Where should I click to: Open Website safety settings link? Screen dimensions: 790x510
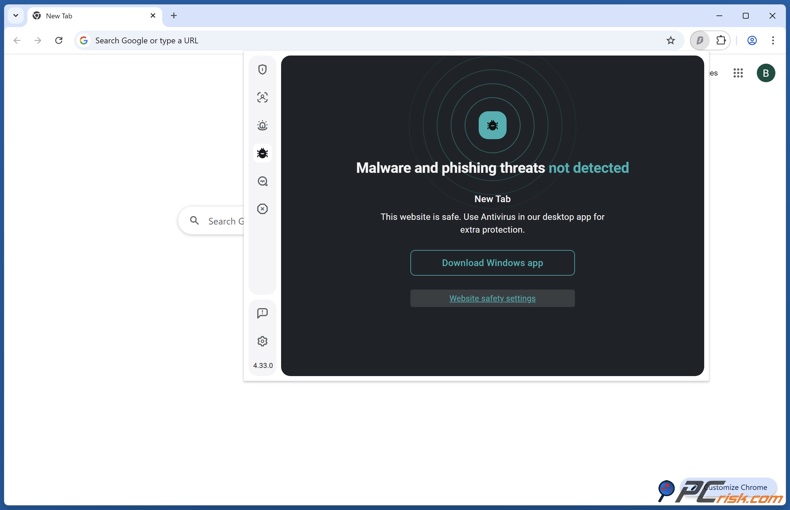[492, 298]
